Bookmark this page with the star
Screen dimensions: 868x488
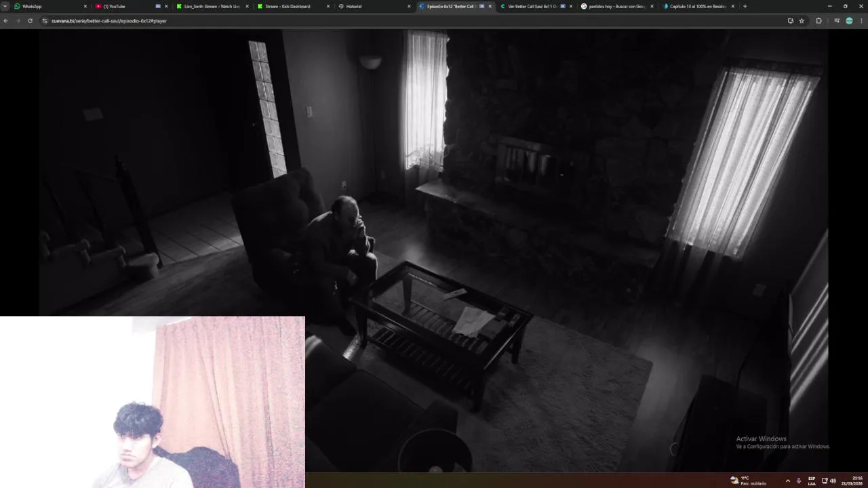(x=802, y=21)
